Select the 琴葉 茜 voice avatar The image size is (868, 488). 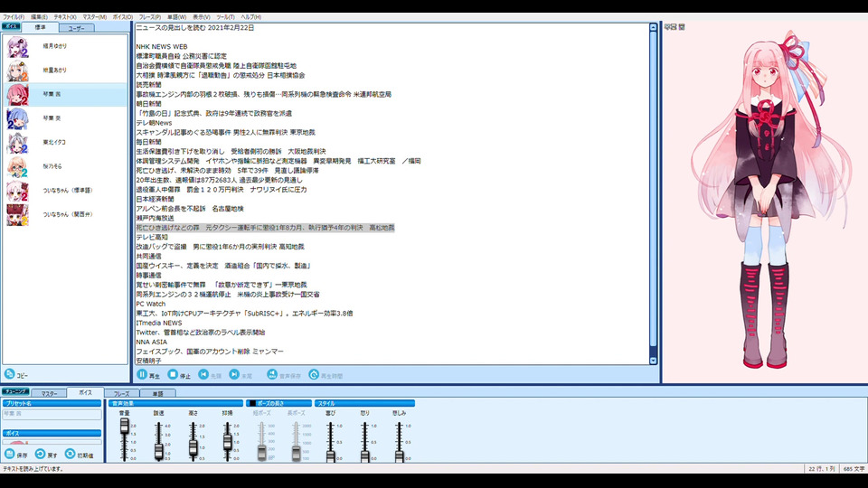[18, 95]
